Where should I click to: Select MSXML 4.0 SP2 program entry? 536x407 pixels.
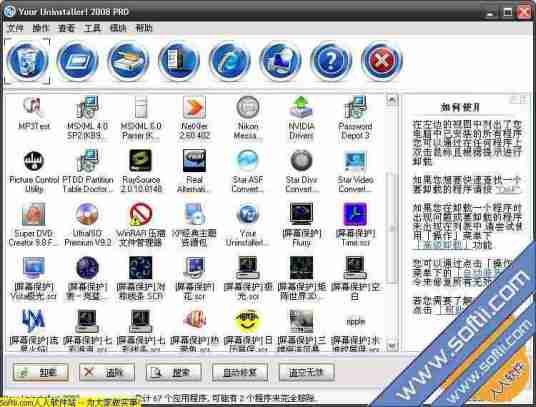pos(87,118)
